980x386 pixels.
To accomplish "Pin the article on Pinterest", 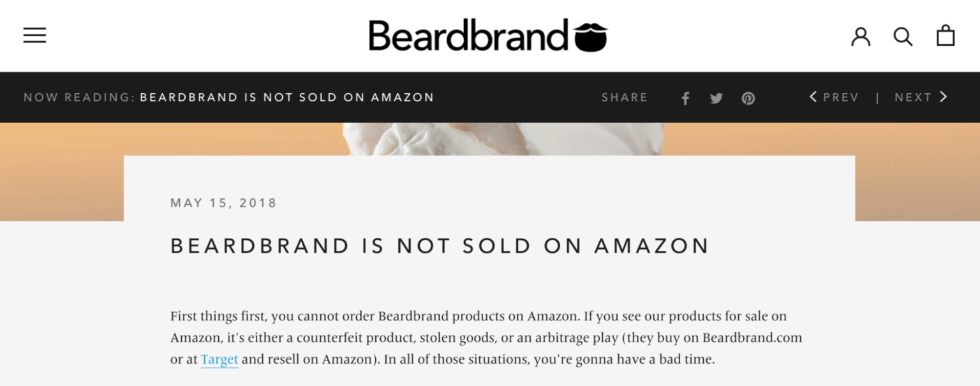I will (x=748, y=98).
